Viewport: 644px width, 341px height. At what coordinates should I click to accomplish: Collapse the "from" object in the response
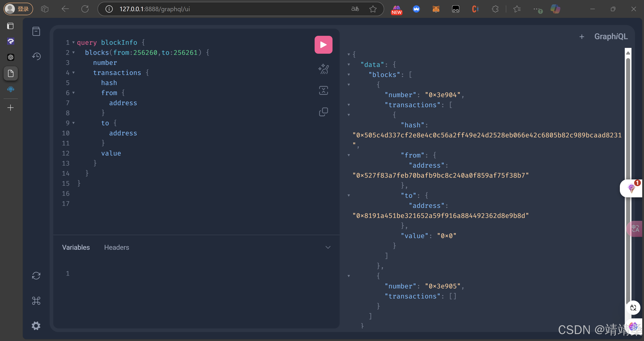(x=349, y=155)
